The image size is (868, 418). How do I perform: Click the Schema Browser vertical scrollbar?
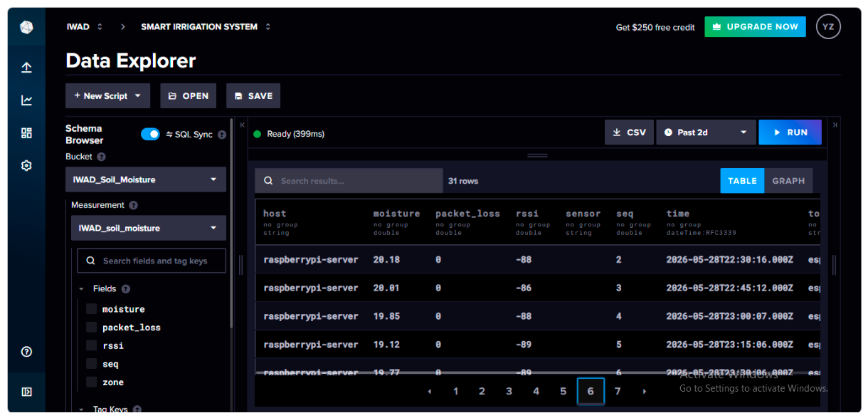[231, 223]
